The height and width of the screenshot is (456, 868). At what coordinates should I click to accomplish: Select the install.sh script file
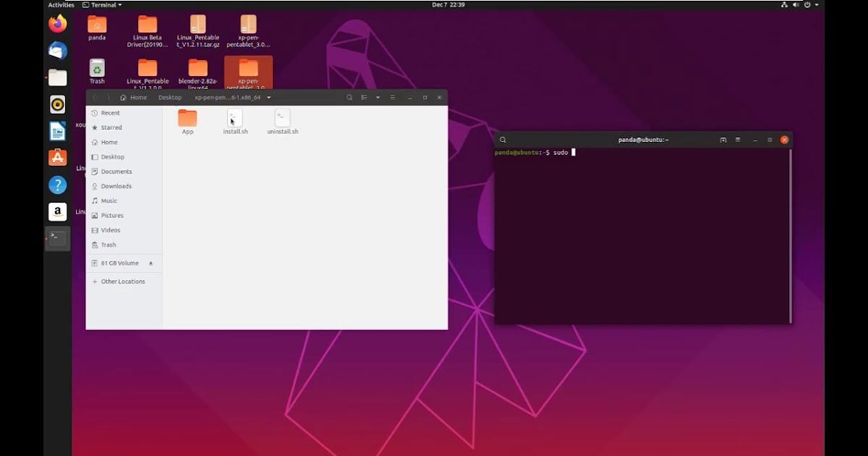(x=235, y=122)
